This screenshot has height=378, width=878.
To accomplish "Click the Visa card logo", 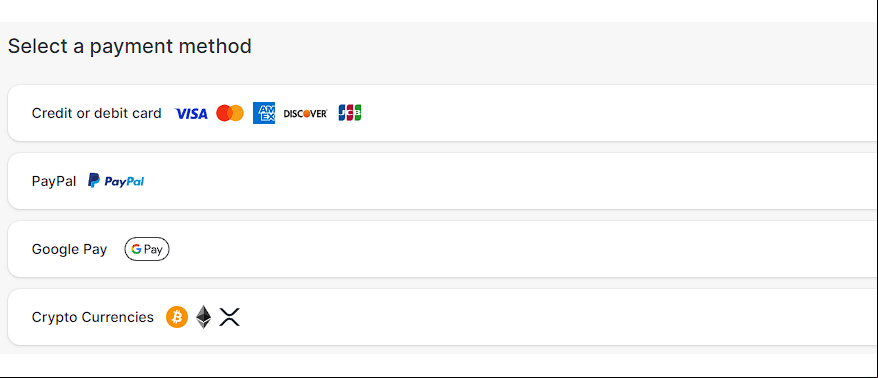I will click(191, 114).
